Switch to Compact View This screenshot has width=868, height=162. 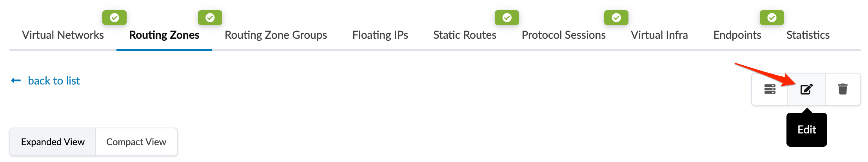point(136,142)
